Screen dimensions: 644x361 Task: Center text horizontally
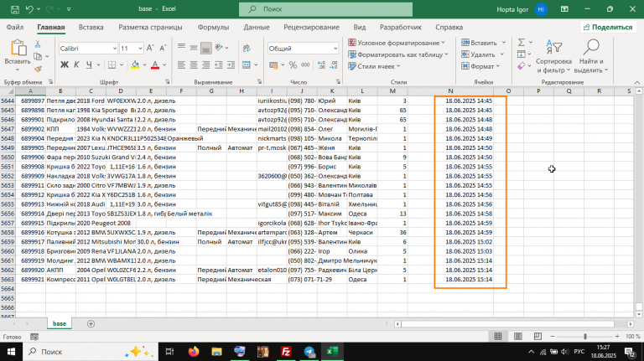(x=194, y=64)
